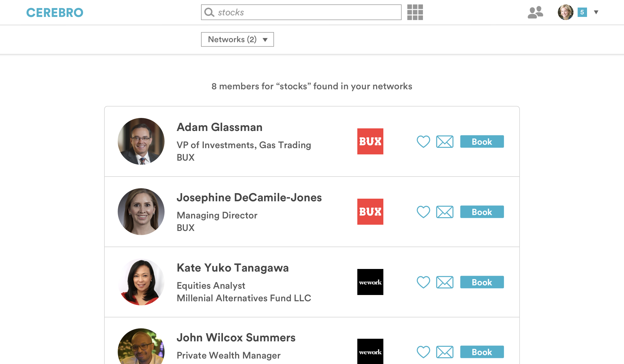624x364 pixels.
Task: Click the grid view icon
Action: pyautogui.click(x=415, y=12)
